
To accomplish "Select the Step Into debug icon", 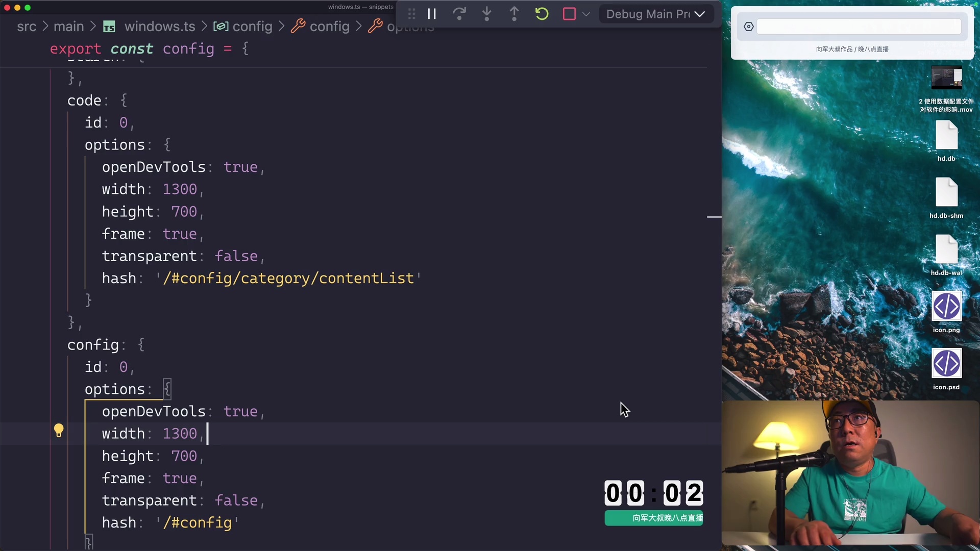I will coord(487,14).
